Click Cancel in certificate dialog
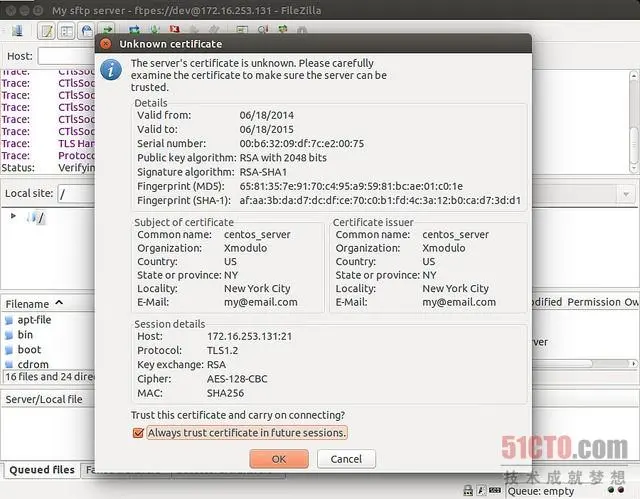Image resolution: width=640 pixels, height=499 pixels. point(346,459)
